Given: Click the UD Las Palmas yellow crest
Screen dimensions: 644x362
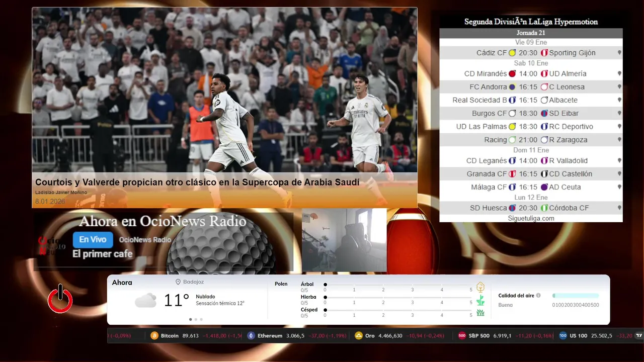Looking at the screenshot, I should [x=512, y=127].
